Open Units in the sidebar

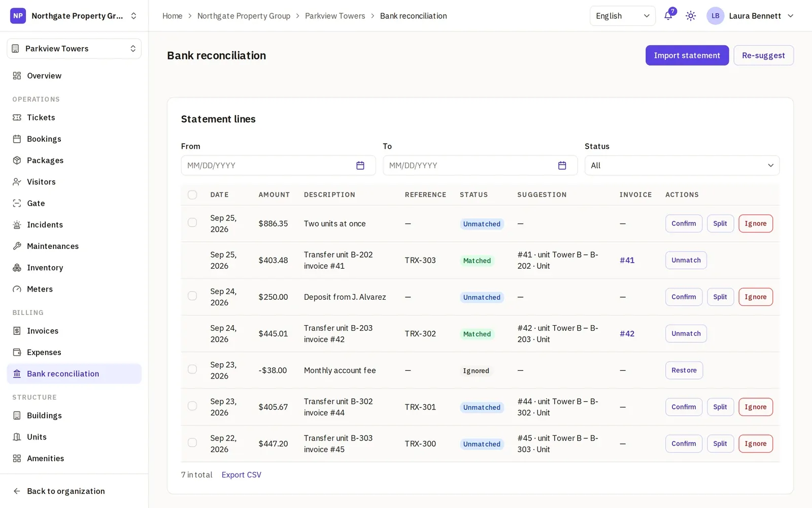(74, 437)
